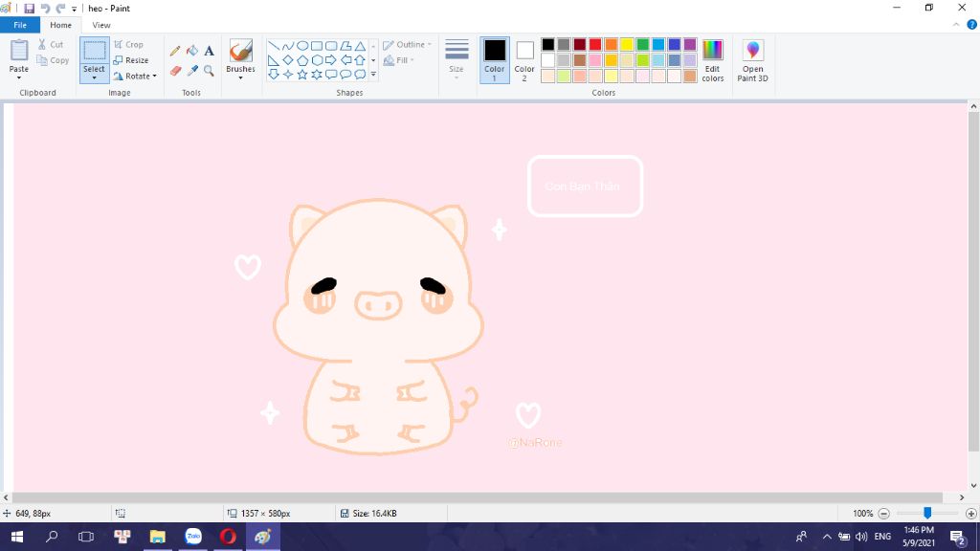Screen dimensions: 980x551
Task: Click Save icon in title bar
Action: (29, 8)
